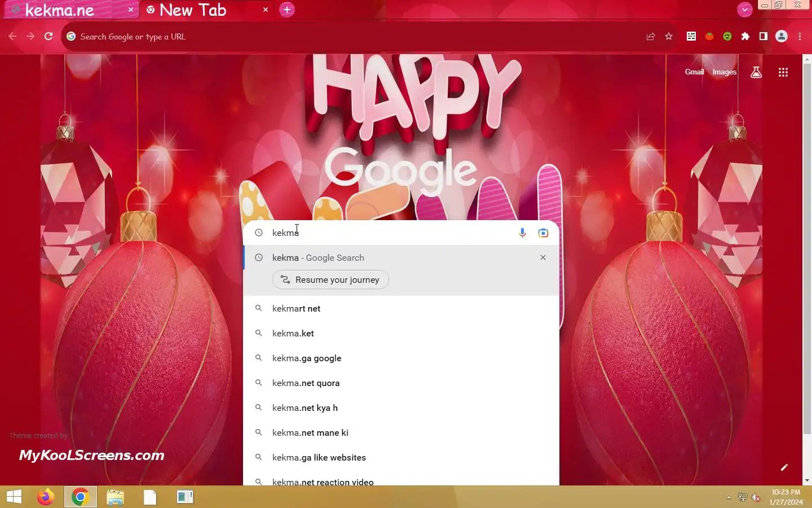Viewport: 812px width, 508px height.
Task: Choose the kekmart net suggestion
Action: (401, 308)
